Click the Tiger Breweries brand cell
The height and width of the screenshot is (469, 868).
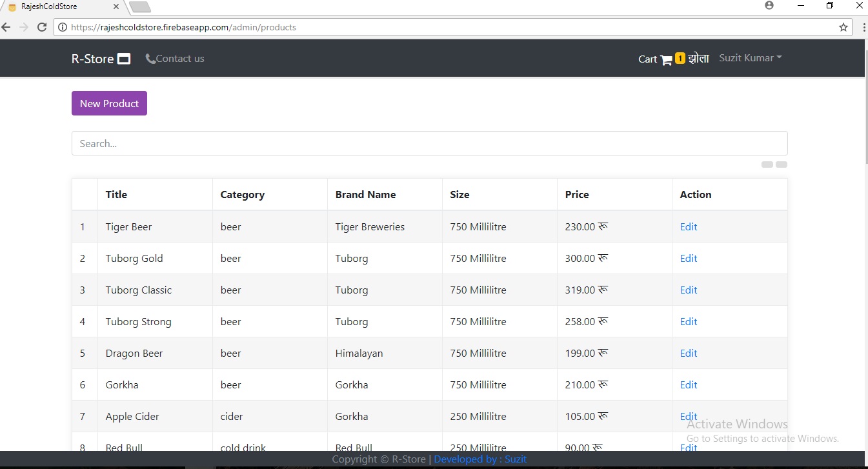385,226
